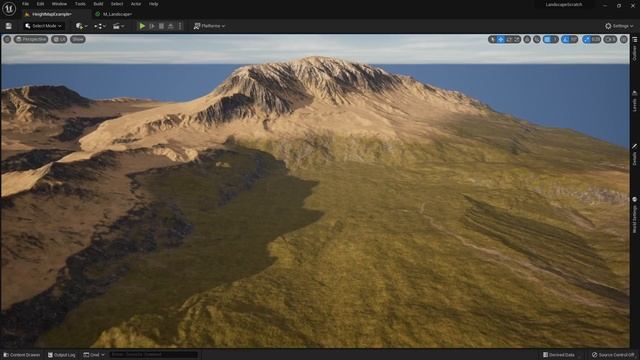The width and height of the screenshot is (640, 360).
Task: Click the Eject from player icon
Action: (171, 26)
